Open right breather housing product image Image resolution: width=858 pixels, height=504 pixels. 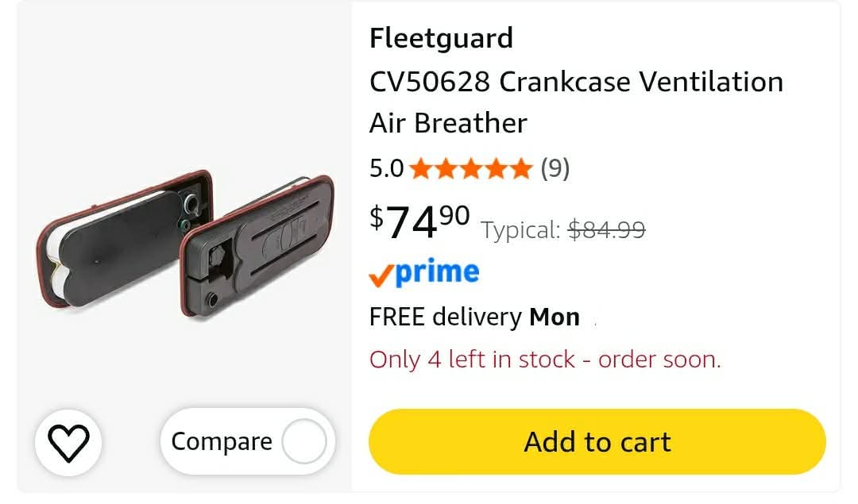pyautogui.click(x=257, y=247)
